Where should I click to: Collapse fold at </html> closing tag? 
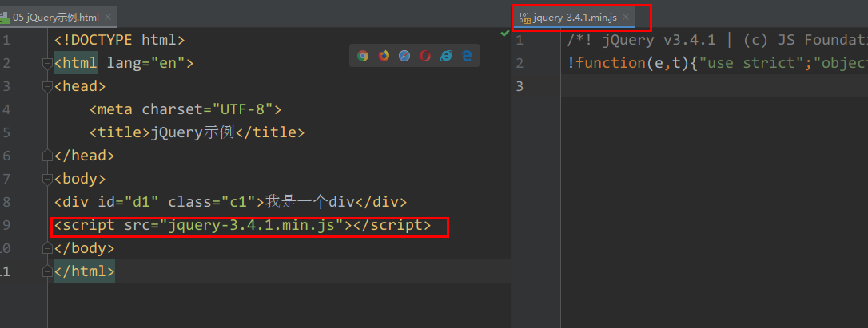point(47,271)
